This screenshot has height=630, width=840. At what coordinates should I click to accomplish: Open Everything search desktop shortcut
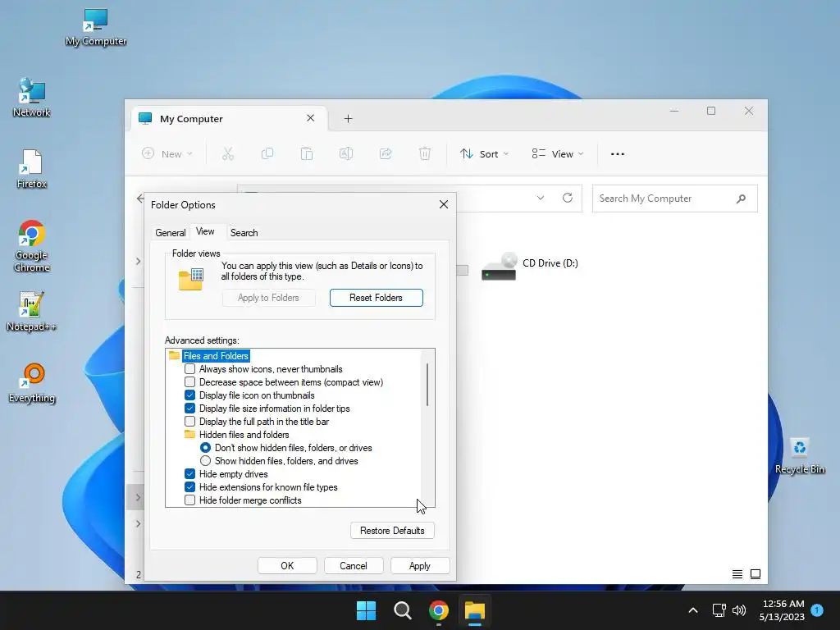(x=32, y=383)
